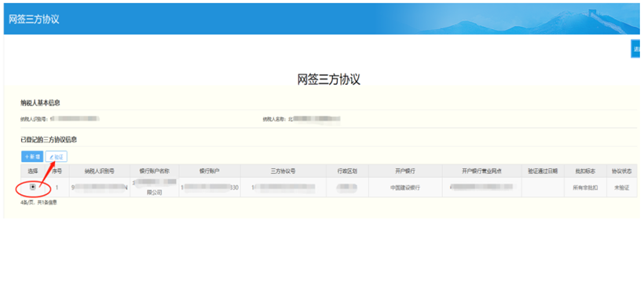Image resolution: width=644 pixels, height=294 pixels.
Task: Click the 新增 add button
Action: coord(32,156)
